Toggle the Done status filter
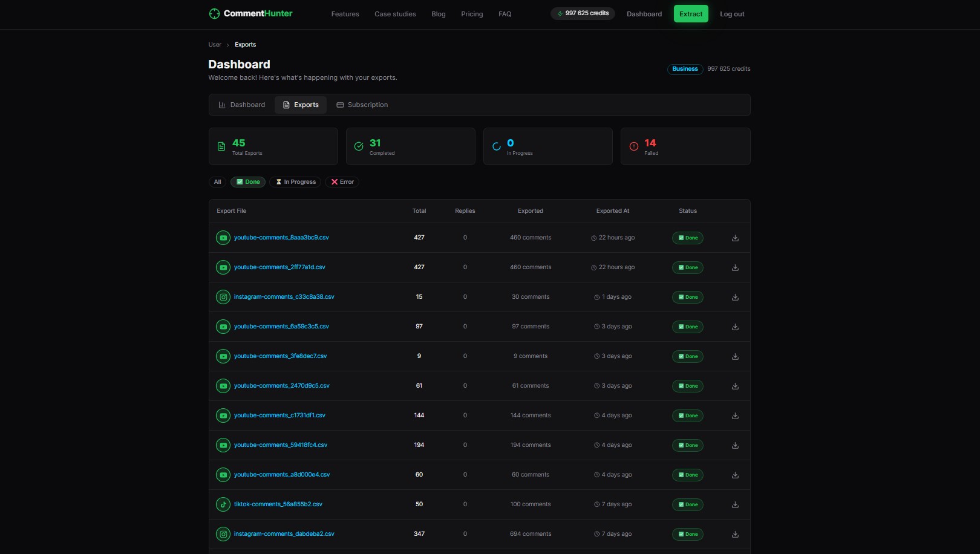 tap(248, 182)
